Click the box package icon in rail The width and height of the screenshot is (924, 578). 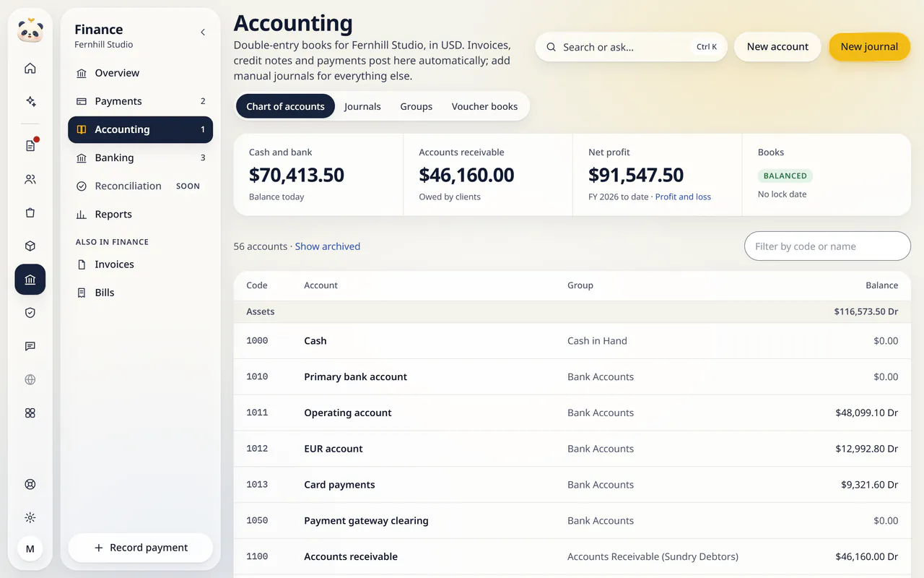[30, 246]
